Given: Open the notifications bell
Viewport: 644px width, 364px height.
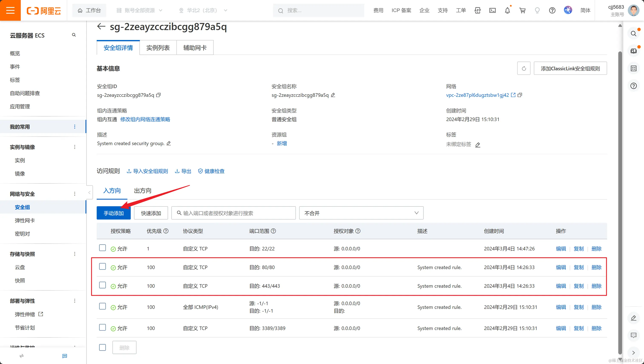Looking at the screenshot, I should 507,10.
